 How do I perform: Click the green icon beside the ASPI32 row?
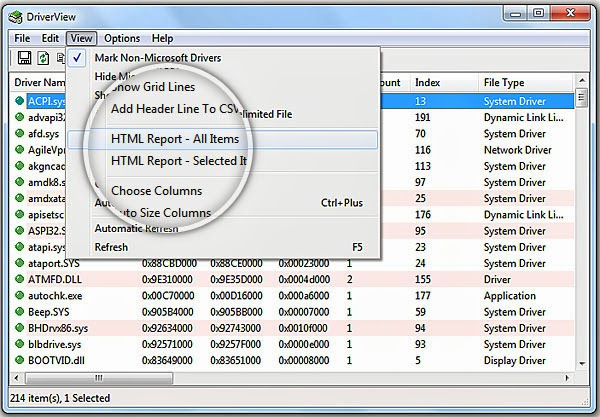(20, 230)
